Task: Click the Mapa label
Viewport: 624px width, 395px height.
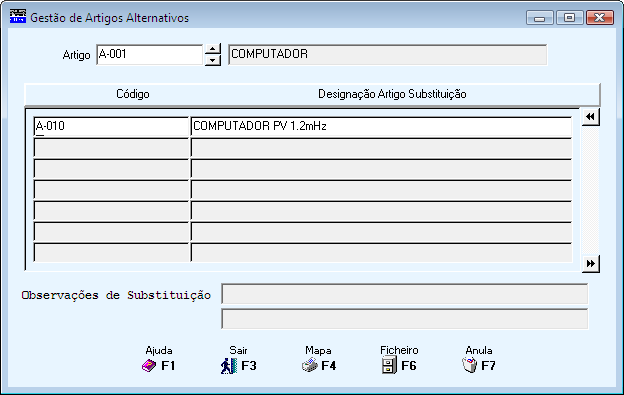Action: point(318,350)
